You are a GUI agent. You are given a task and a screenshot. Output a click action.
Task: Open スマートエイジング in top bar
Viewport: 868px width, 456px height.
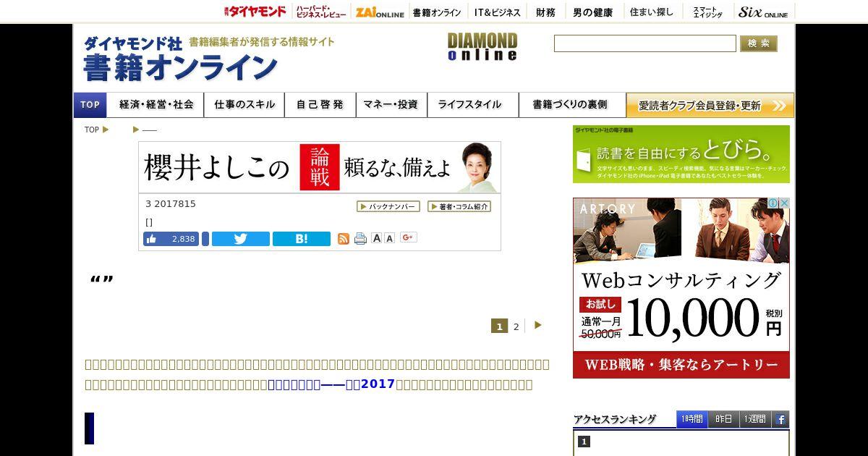point(707,12)
